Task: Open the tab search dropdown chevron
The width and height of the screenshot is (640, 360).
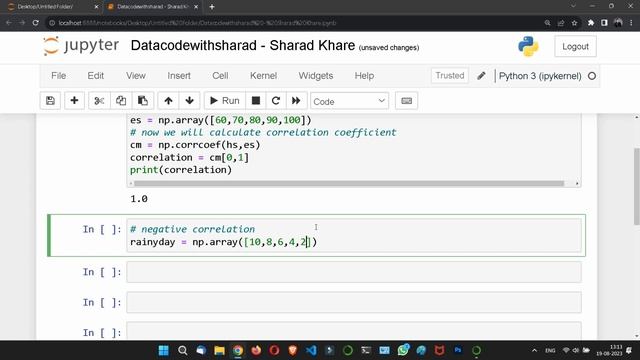Action: point(573,6)
